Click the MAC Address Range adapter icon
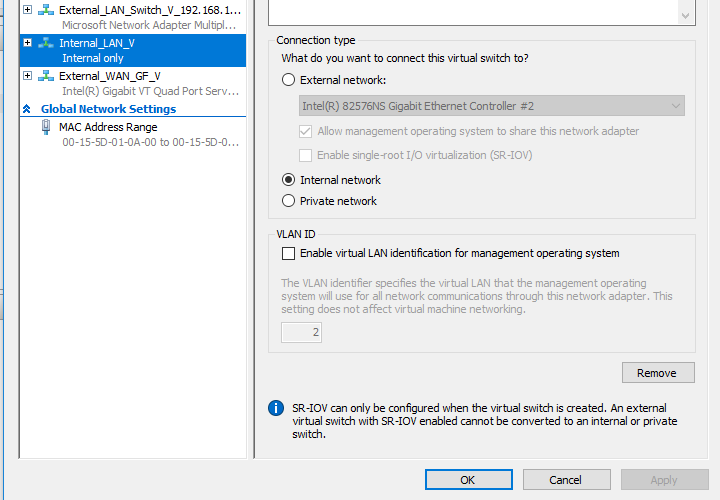This screenshot has height=500, width=720. click(46, 127)
